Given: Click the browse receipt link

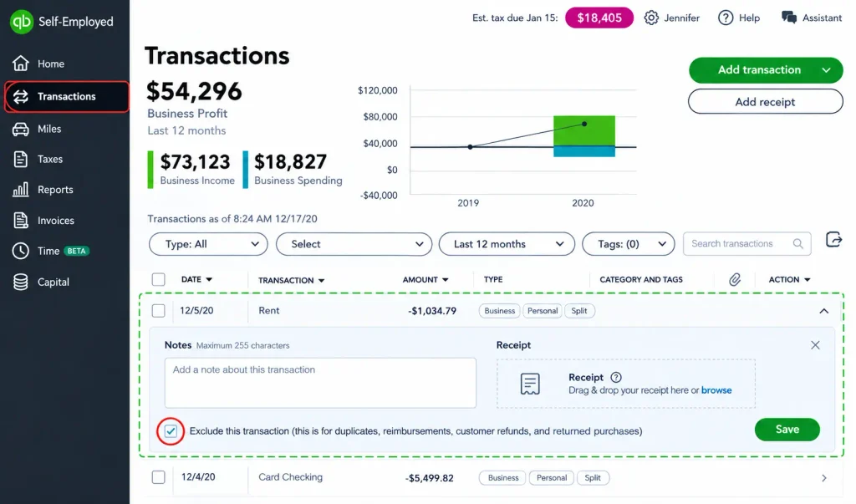Looking at the screenshot, I should (x=716, y=389).
